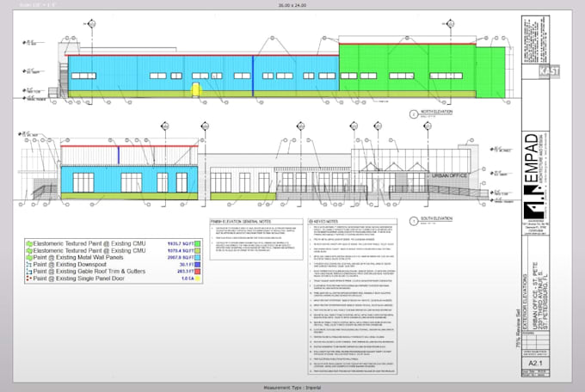This screenshot has width=585, height=392.
Task: Select the blue swatch for Existing Downspout
Action: (x=198, y=265)
